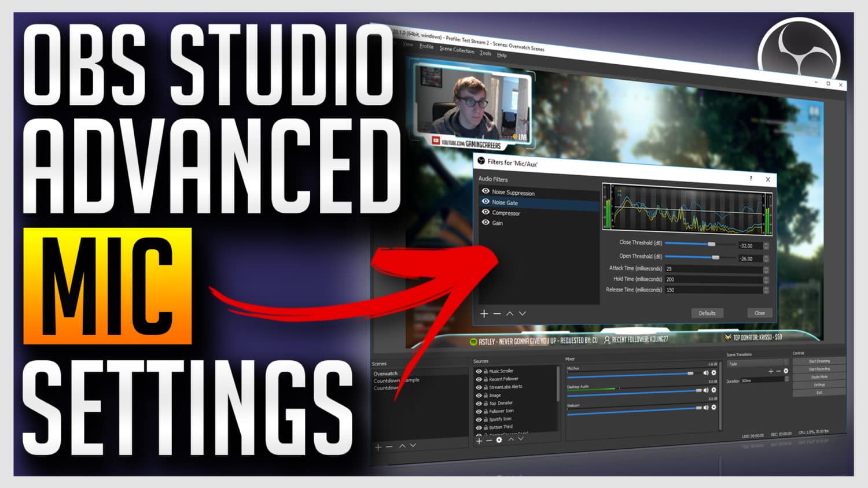Add a source with the Sources plus icon
868x488 pixels.
pos(479,441)
